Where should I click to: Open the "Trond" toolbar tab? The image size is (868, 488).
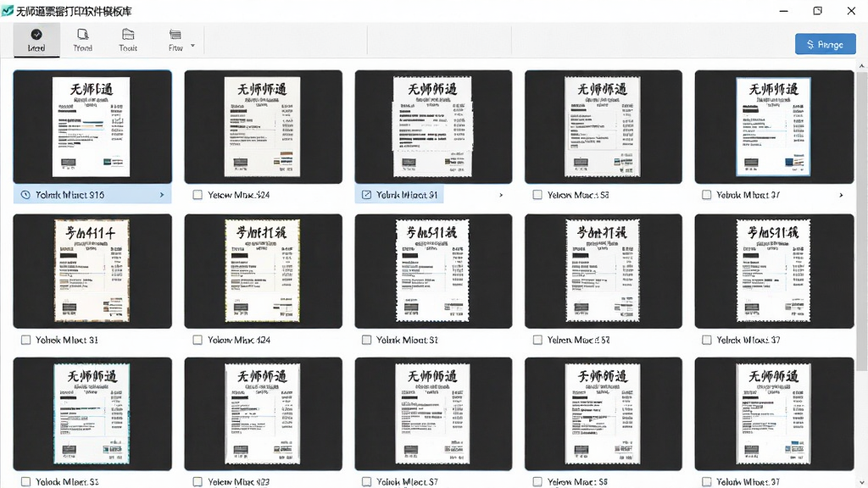82,40
